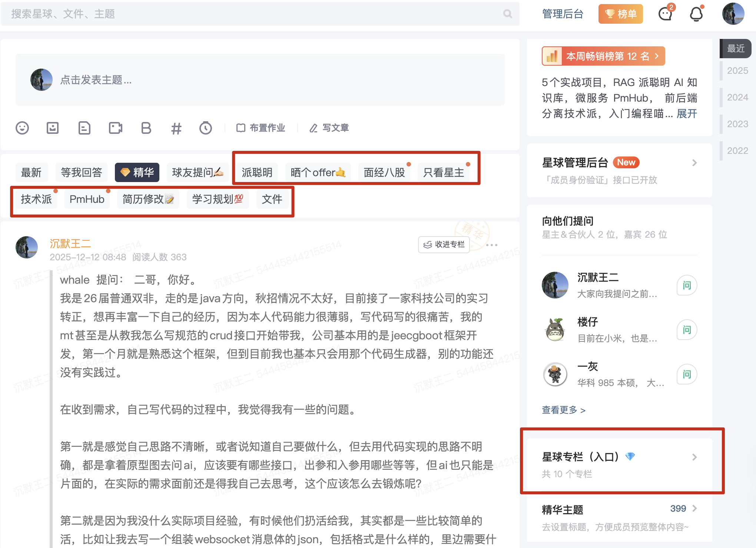This screenshot has width=756, height=548.
Task: Open the notification bell icon
Action: (696, 14)
